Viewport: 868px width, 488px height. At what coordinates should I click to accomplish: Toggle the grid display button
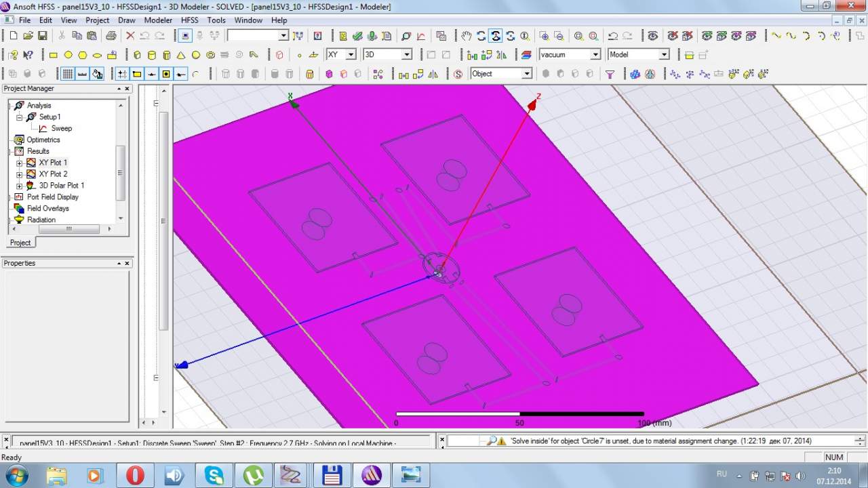(x=68, y=74)
